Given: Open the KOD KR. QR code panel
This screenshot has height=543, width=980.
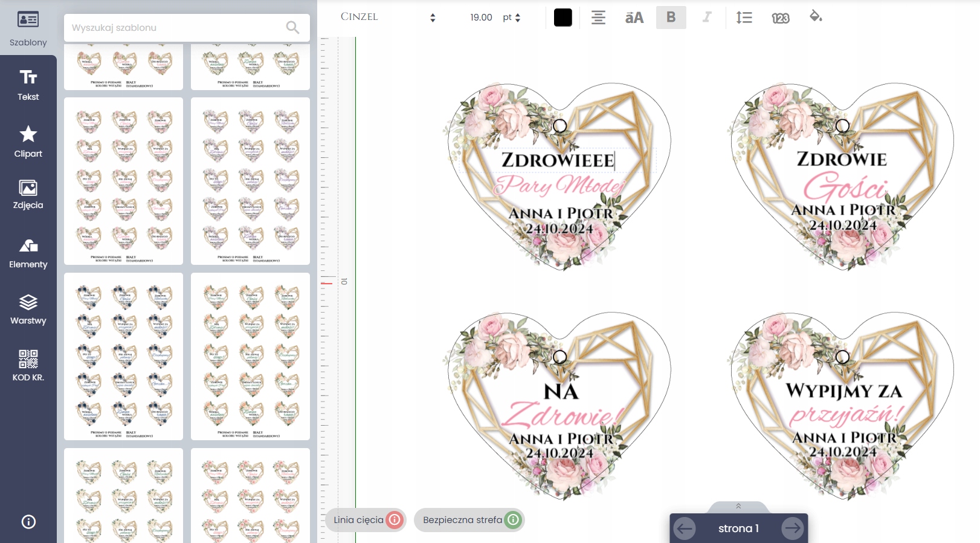Looking at the screenshot, I should point(28,366).
